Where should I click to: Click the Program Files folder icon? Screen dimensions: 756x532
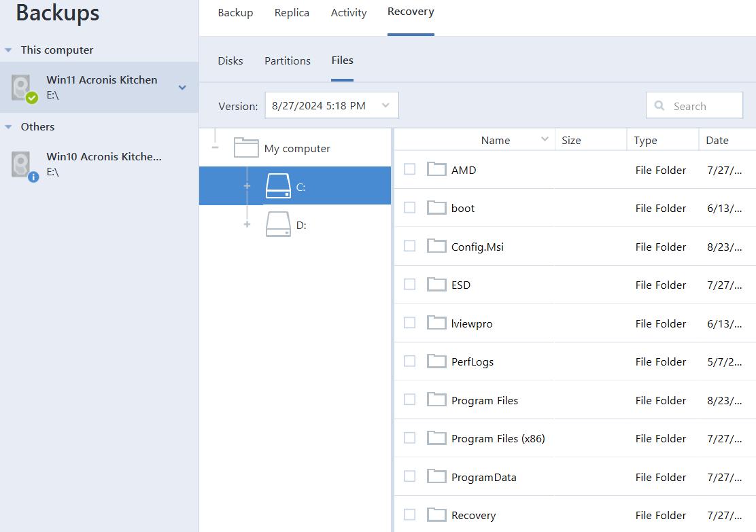[436, 400]
